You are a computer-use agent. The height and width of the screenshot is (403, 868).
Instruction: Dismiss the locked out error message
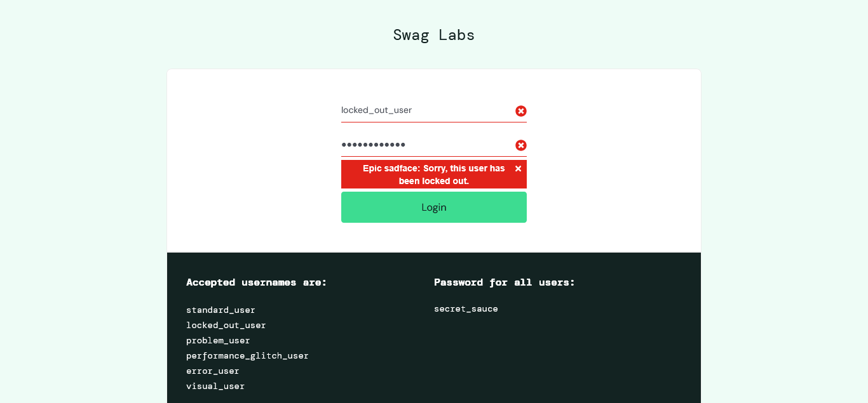pyautogui.click(x=518, y=168)
